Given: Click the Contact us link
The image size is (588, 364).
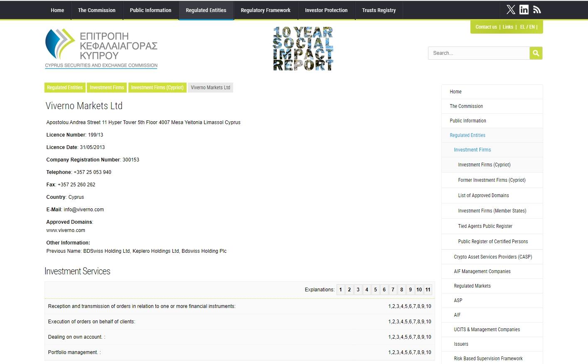Looking at the screenshot, I should pyautogui.click(x=486, y=27).
